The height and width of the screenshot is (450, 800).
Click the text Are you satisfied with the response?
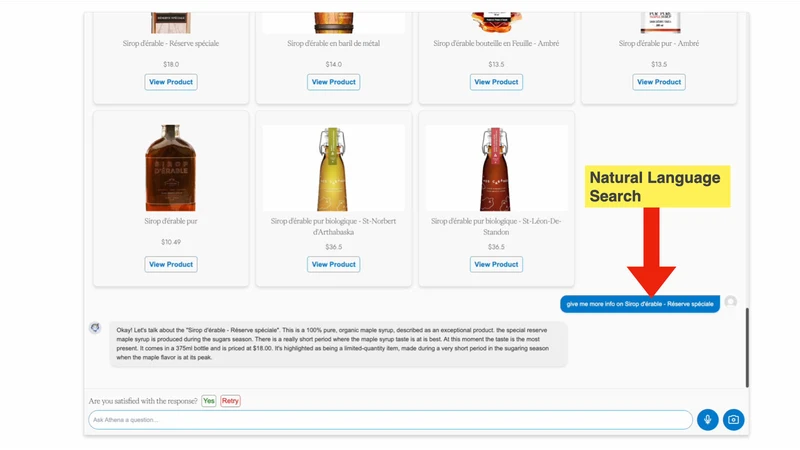(143, 401)
